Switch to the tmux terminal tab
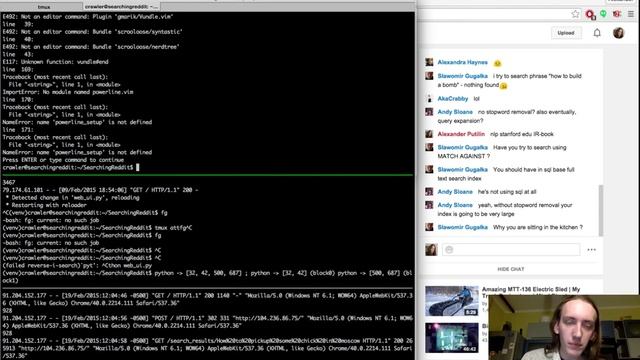Viewport: 640px width, 360px height. click(44, 7)
